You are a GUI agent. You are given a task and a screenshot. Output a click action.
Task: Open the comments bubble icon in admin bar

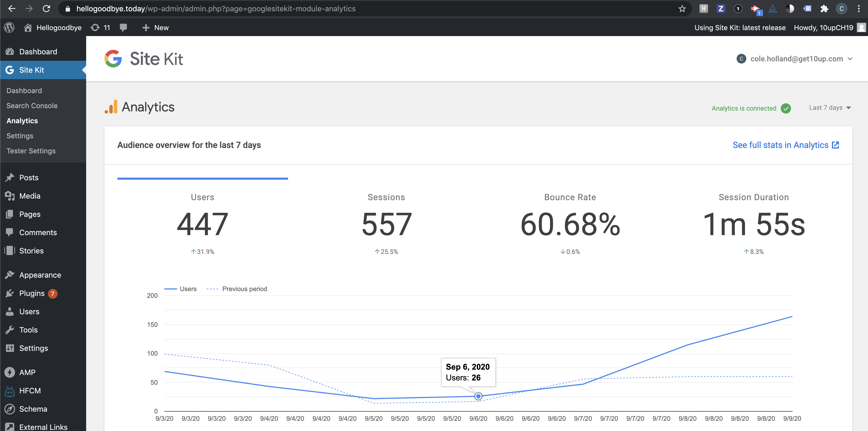pos(123,28)
